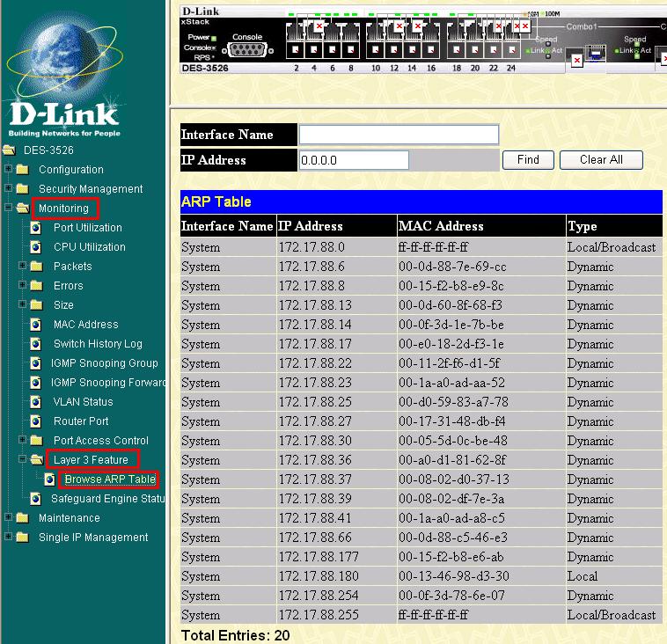Click the IGMP Snooping Group page icon
Image resolution: width=667 pixels, height=644 pixels.
36,363
